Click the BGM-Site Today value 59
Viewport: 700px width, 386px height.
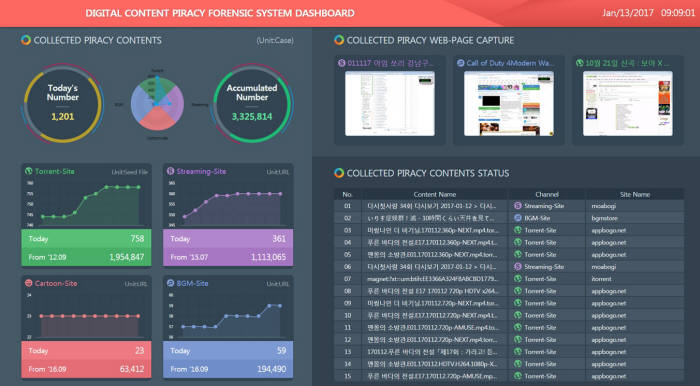pos(281,351)
